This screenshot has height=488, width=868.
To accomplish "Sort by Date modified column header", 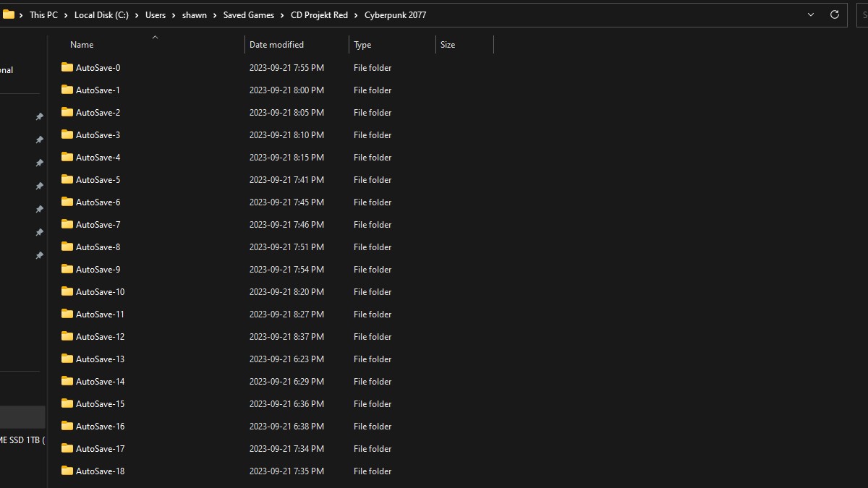I will (x=276, y=45).
